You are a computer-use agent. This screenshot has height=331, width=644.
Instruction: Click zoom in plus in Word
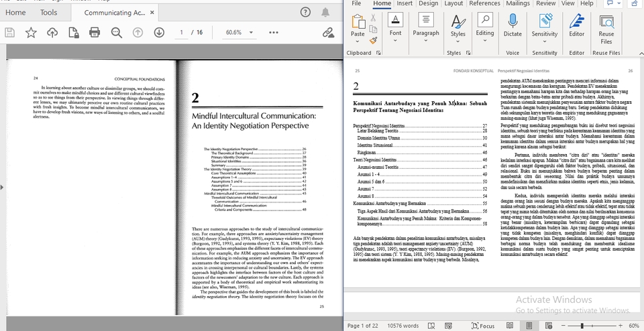(x=620, y=326)
